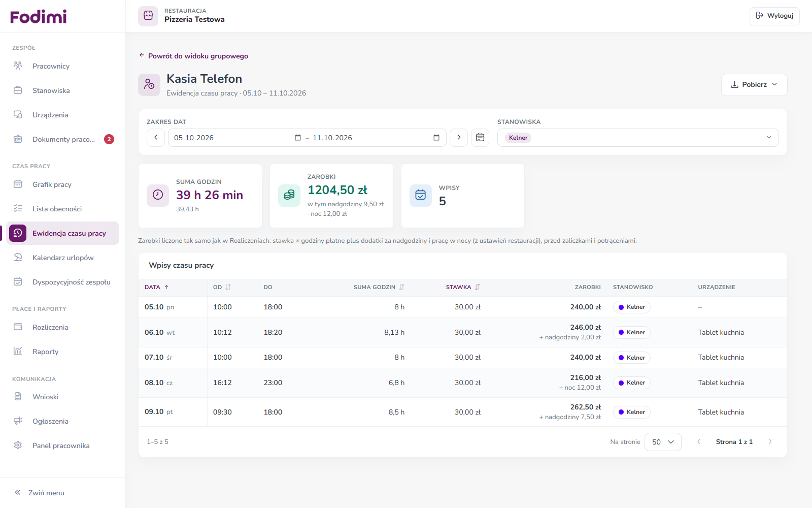Click the Lista obecności checklist icon
Image resolution: width=812 pixels, height=508 pixels.
[18, 209]
